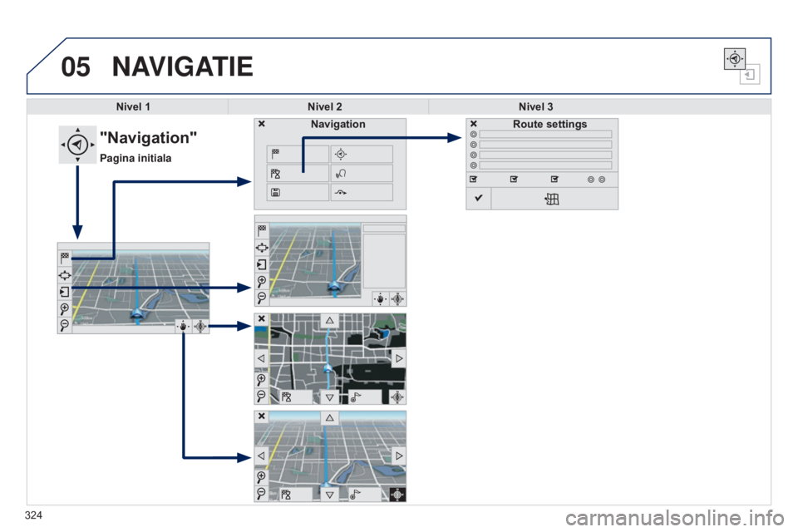Tap the checkered flag icon on split-screen map
This screenshot has width=798, height=532.
click(262, 230)
